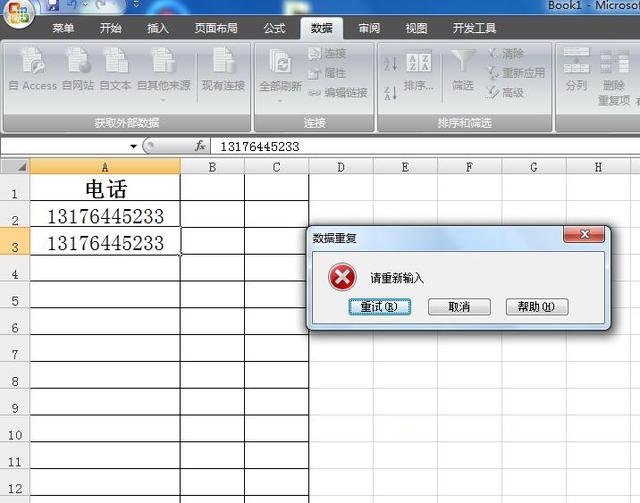Click cell A2 with 13176445233

click(105, 214)
